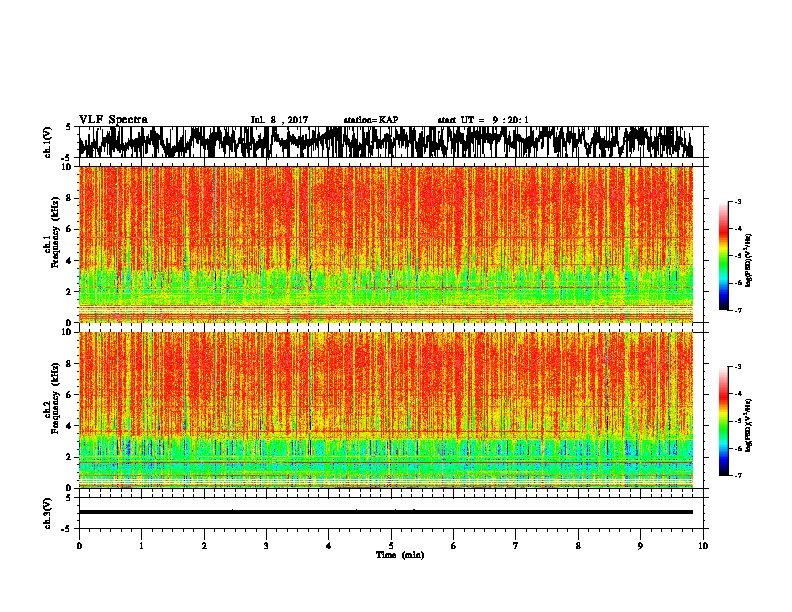Click the 'VLF Spectra' title text
Screen dimensions: 792x612
(x=113, y=120)
